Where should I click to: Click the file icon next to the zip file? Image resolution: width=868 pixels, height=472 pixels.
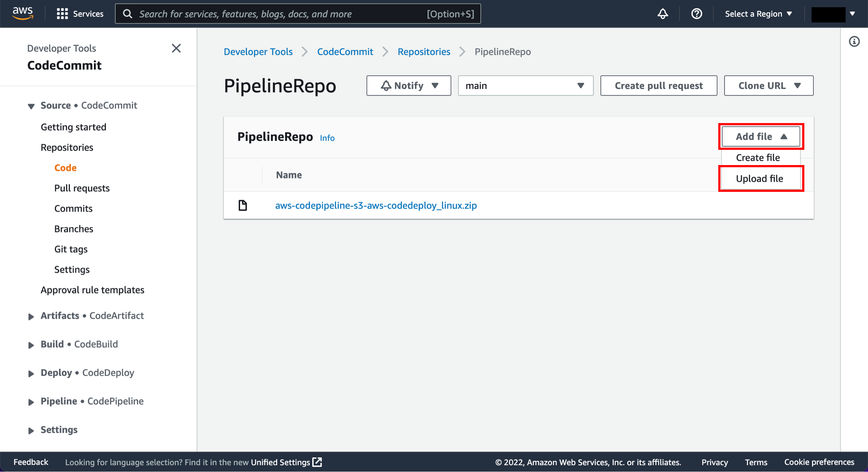click(243, 205)
